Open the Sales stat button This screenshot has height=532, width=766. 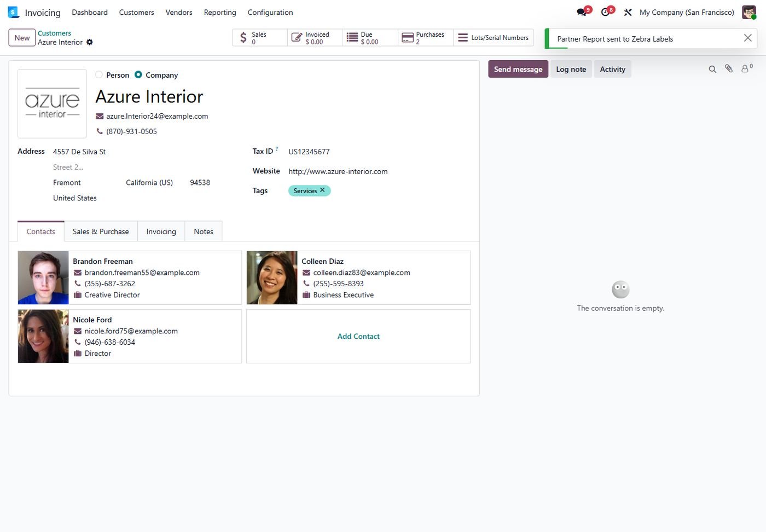(260, 38)
